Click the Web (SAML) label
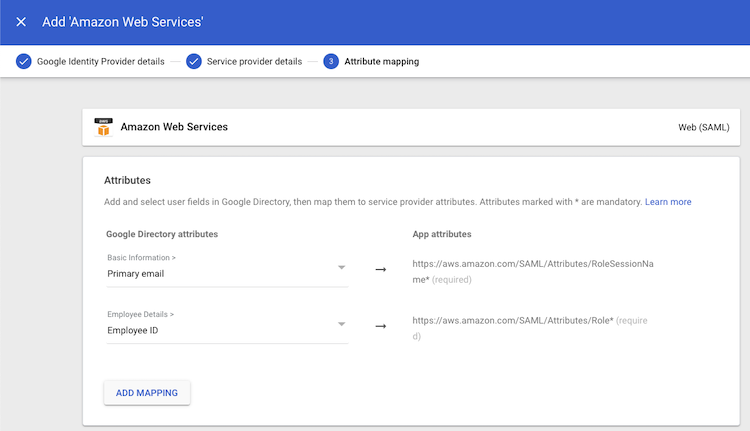750x431 pixels. tap(704, 127)
